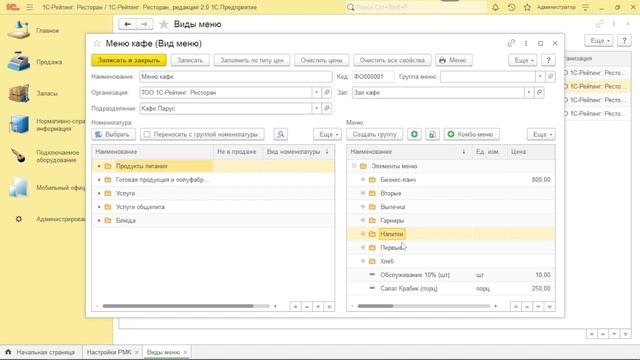Open Зал dropdown arrow
Screen dimensions: 640x360
pyautogui.click(x=529, y=93)
